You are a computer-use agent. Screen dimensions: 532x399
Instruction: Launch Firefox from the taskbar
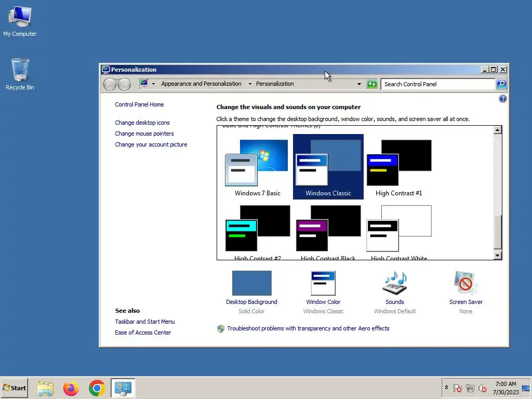(x=71, y=388)
